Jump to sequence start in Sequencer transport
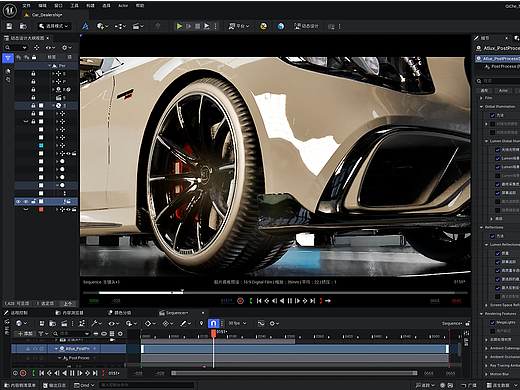This screenshot has width=520, height=390. [x=42, y=373]
